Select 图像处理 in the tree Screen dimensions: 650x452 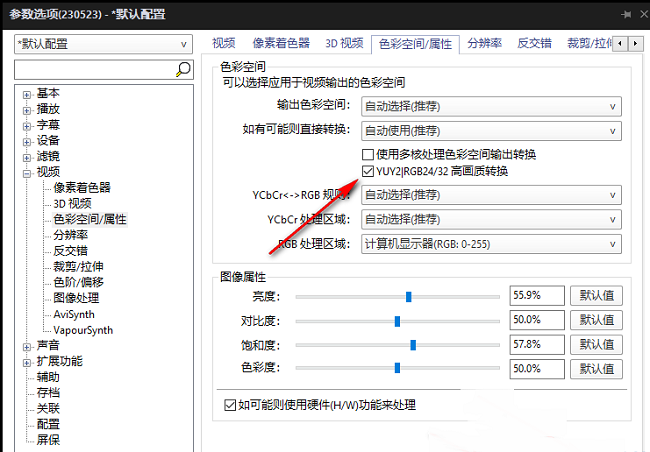[x=76, y=298]
